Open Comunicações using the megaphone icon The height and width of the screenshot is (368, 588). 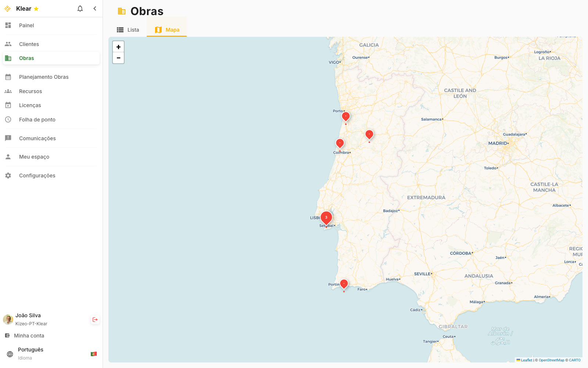[x=8, y=138]
